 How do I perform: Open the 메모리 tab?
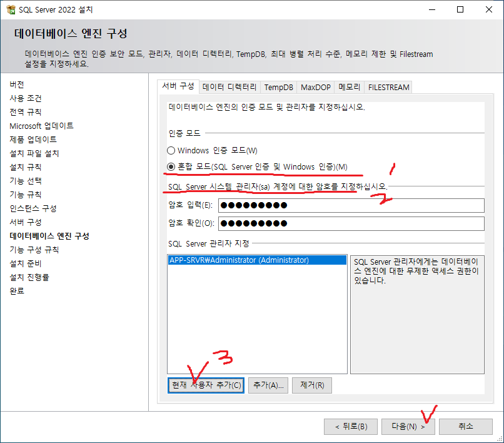point(350,87)
